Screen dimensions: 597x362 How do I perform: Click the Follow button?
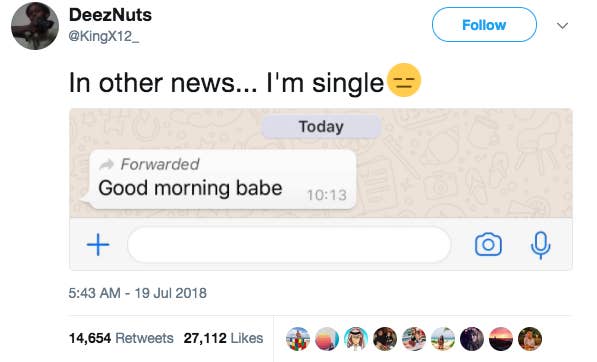click(484, 25)
